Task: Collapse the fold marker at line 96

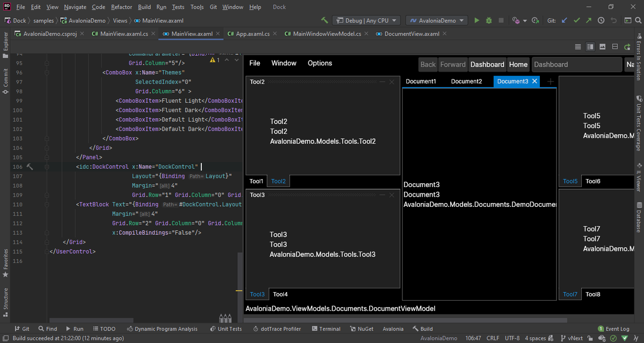Action: tap(47, 72)
